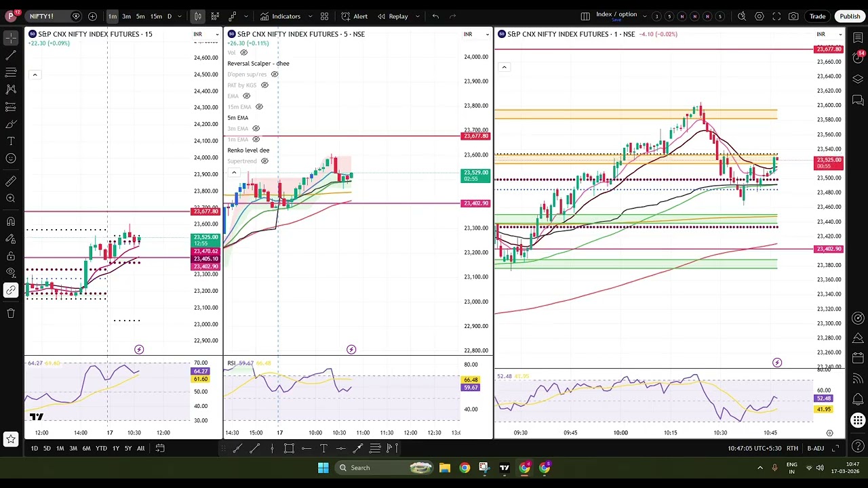Toggle lock all drawings icon
The image size is (868, 488).
coord(11,256)
